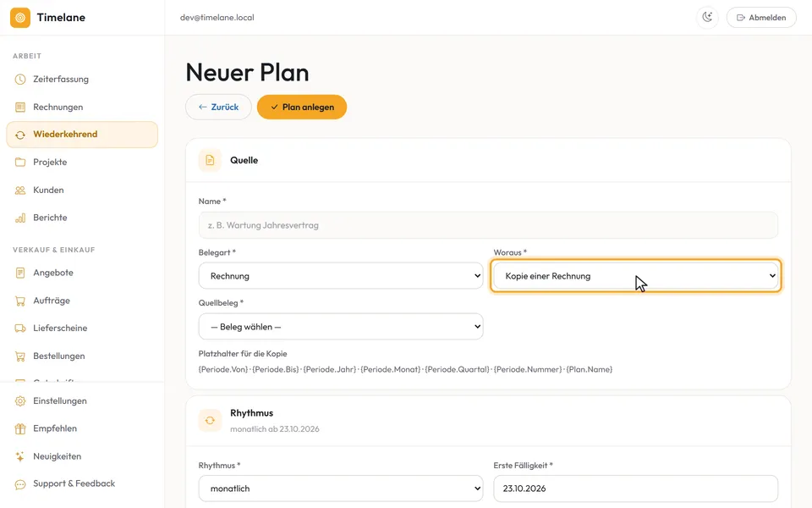Click the Projekte folder icon
Viewport: 812px width, 508px height.
click(20, 163)
